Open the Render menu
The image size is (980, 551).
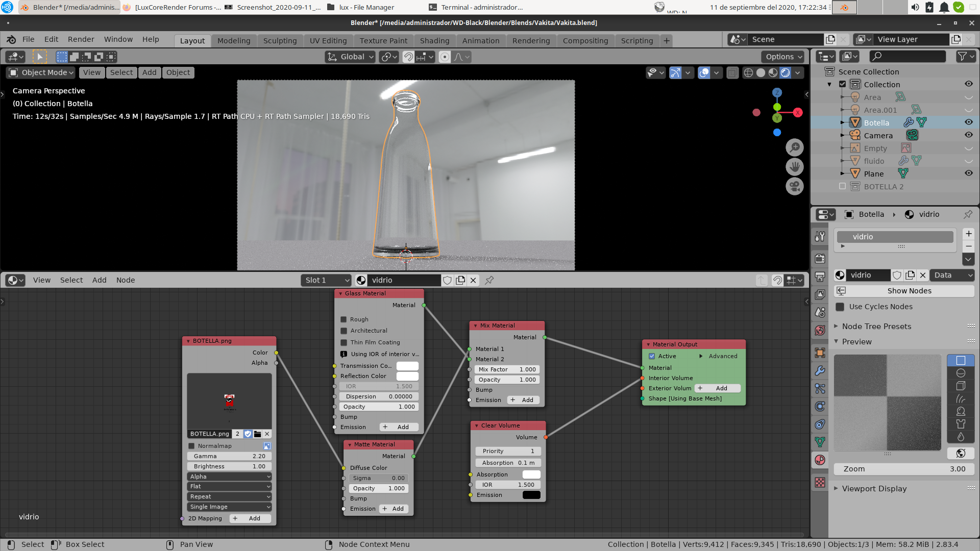81,39
